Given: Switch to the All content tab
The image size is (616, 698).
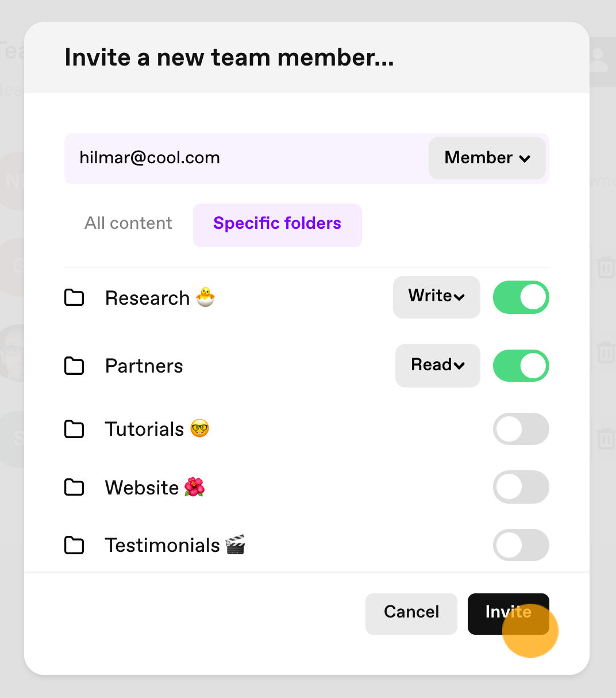Looking at the screenshot, I should click(x=128, y=223).
